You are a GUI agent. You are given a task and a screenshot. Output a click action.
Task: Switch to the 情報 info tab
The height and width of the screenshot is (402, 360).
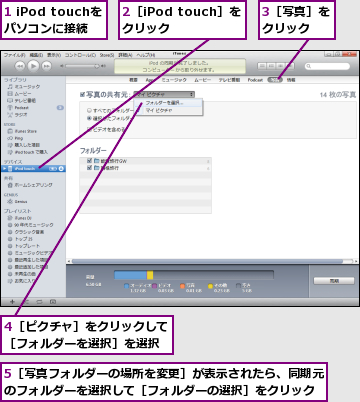[291, 80]
